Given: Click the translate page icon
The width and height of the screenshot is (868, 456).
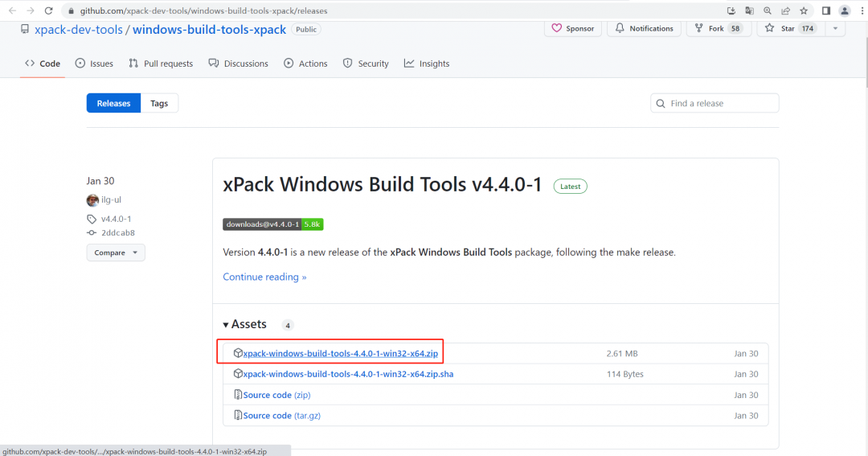Looking at the screenshot, I should [750, 10].
